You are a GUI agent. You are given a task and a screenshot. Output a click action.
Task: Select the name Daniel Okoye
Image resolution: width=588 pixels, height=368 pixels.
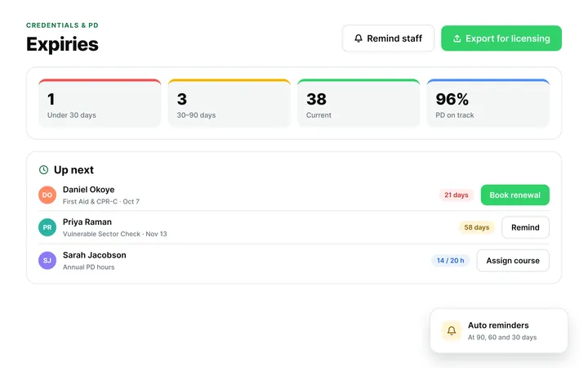88,190
